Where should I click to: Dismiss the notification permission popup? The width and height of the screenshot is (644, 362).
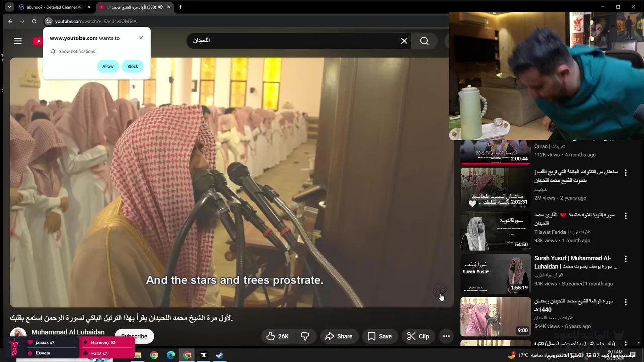pos(141,38)
